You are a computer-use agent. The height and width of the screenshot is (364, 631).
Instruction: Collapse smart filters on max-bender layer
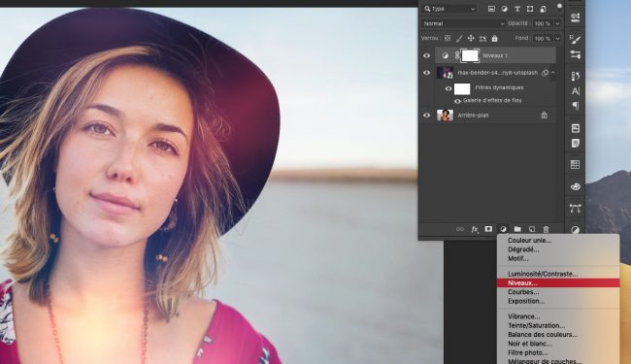553,73
